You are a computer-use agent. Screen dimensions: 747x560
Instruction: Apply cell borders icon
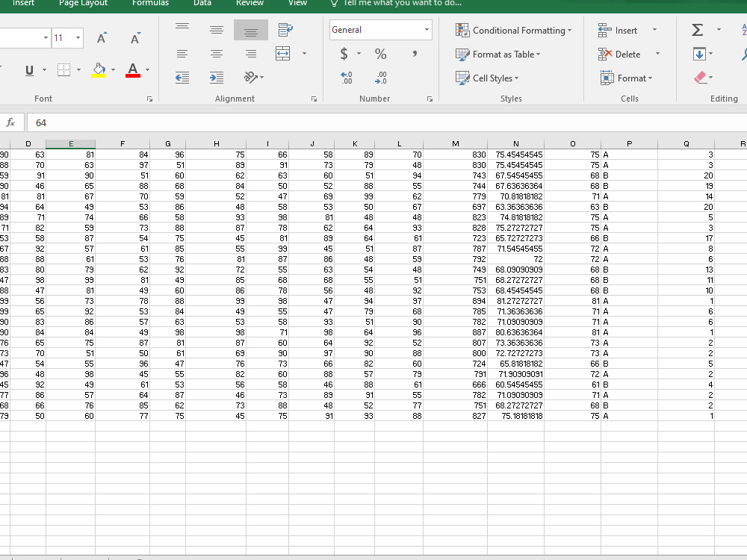[x=63, y=70]
